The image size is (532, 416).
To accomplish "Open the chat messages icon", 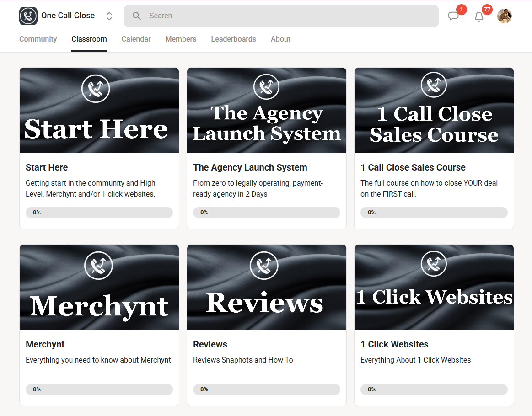I will tap(453, 16).
